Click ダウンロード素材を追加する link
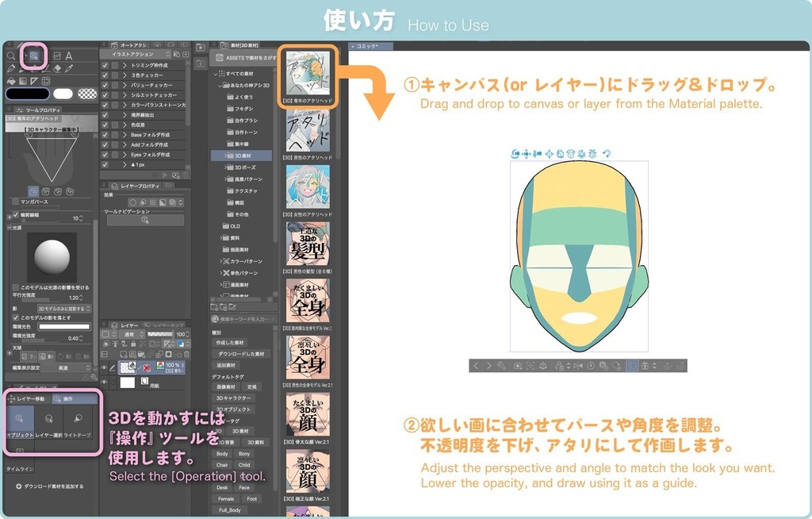The height and width of the screenshot is (519, 812). [50, 486]
